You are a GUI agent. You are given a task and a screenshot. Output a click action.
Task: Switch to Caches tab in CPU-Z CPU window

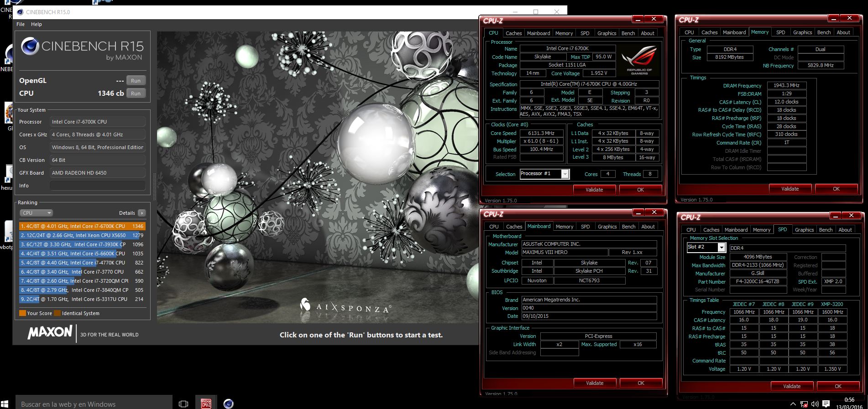[513, 33]
